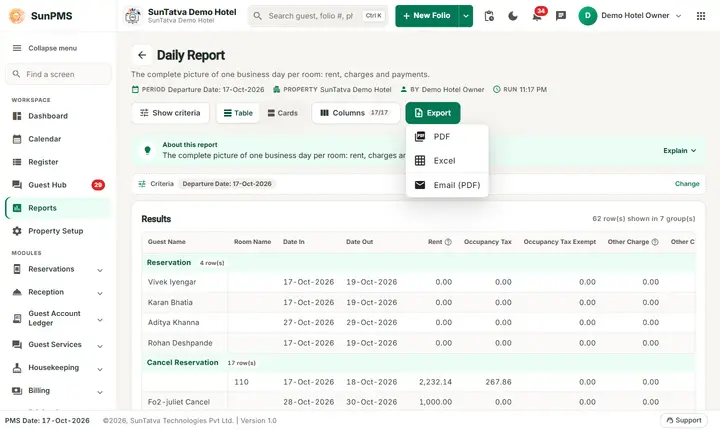Image resolution: width=720 pixels, height=430 pixels.
Task: Click the back arrow beside Daily Report
Action: click(142, 55)
